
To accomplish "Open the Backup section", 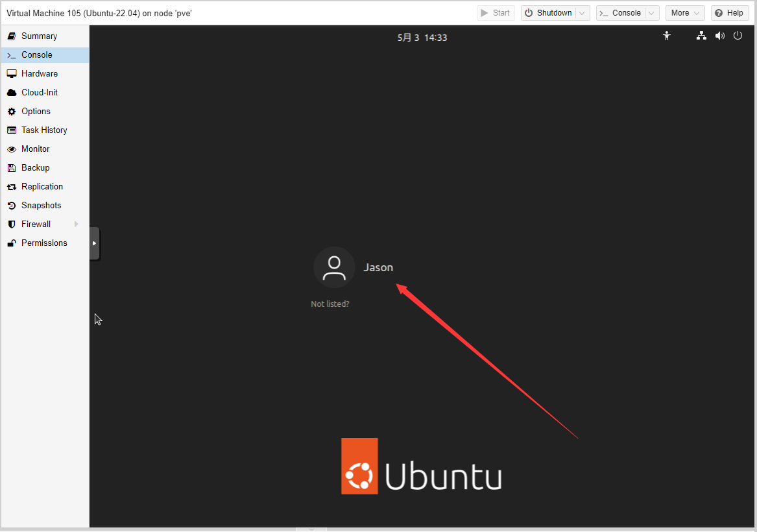I will 35,168.
